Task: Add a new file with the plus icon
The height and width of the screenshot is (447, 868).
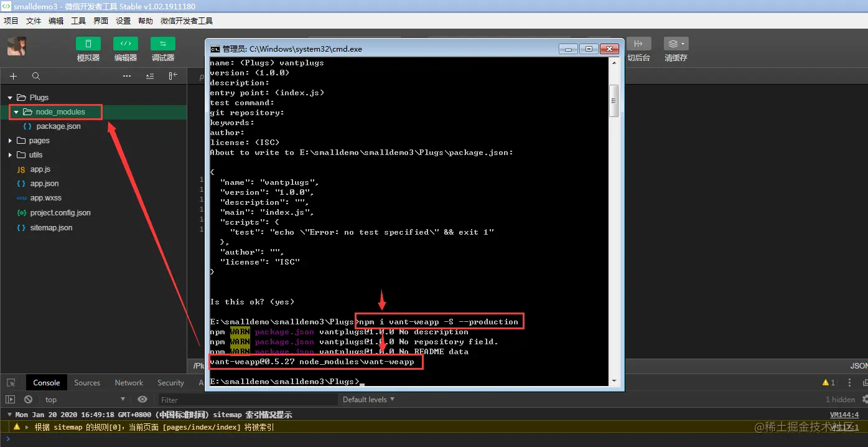Action: tap(13, 76)
